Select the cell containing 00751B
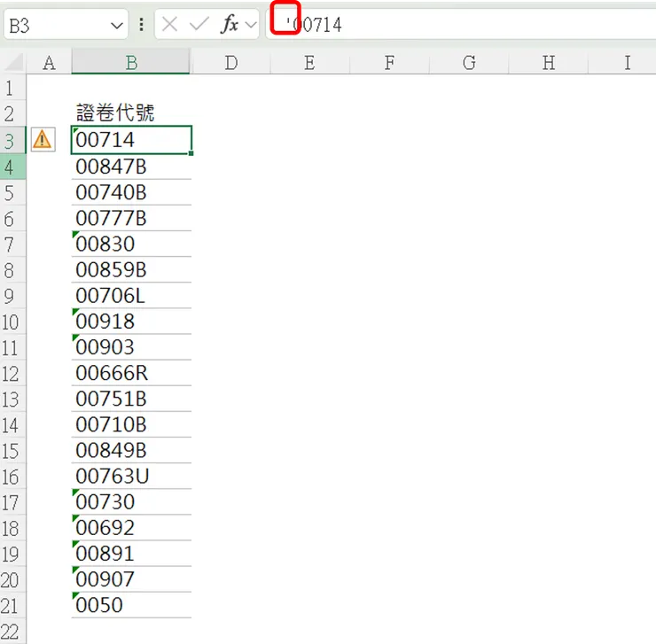 (x=131, y=399)
